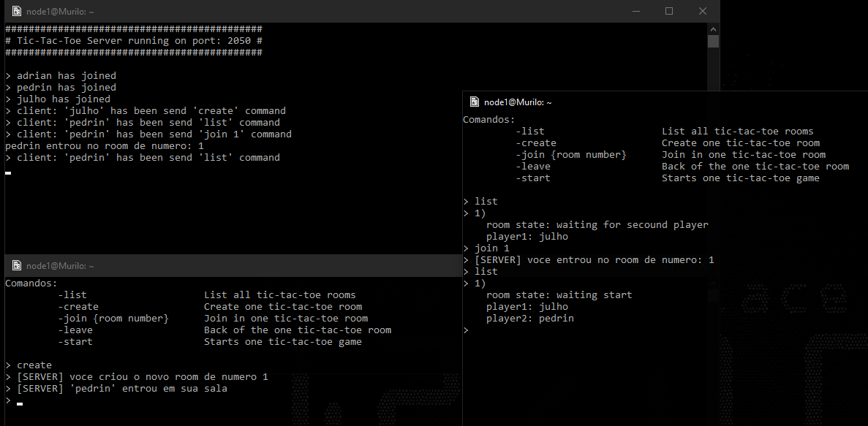The height and width of the screenshot is (426, 868).
Task: Click 'voce entrou no room de numero: 1' in right terminal
Action: coord(621,259)
